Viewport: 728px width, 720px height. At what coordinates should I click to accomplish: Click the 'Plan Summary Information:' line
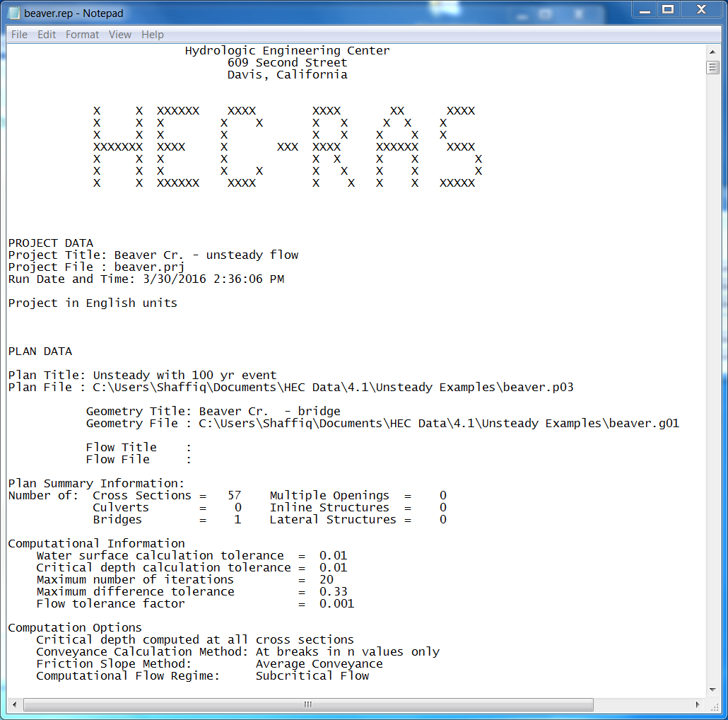coord(96,484)
